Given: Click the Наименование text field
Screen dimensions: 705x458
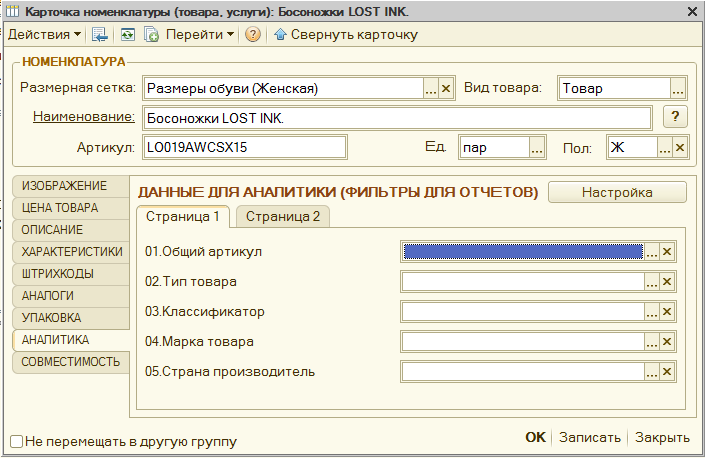Looking at the screenshot, I should pos(397,118).
